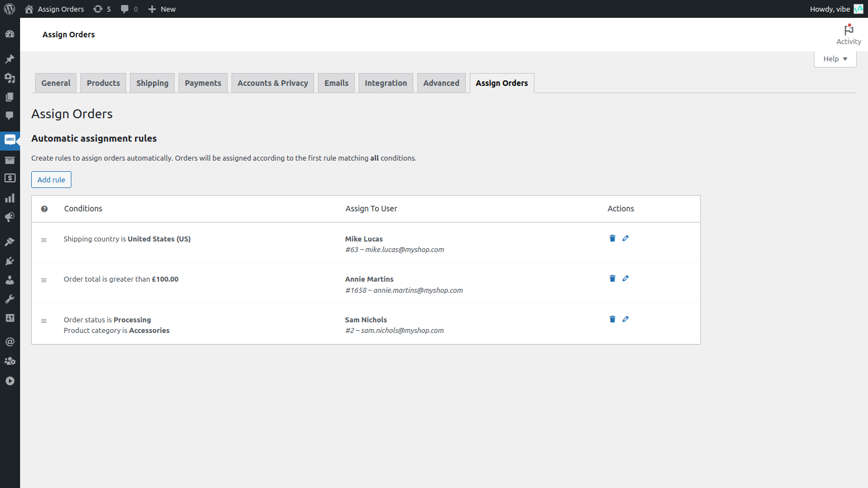Open the updates counter showing 5

point(102,8)
